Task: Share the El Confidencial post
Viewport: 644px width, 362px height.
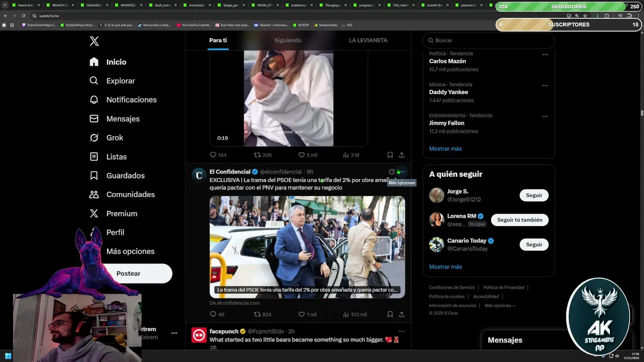Action: click(401, 314)
